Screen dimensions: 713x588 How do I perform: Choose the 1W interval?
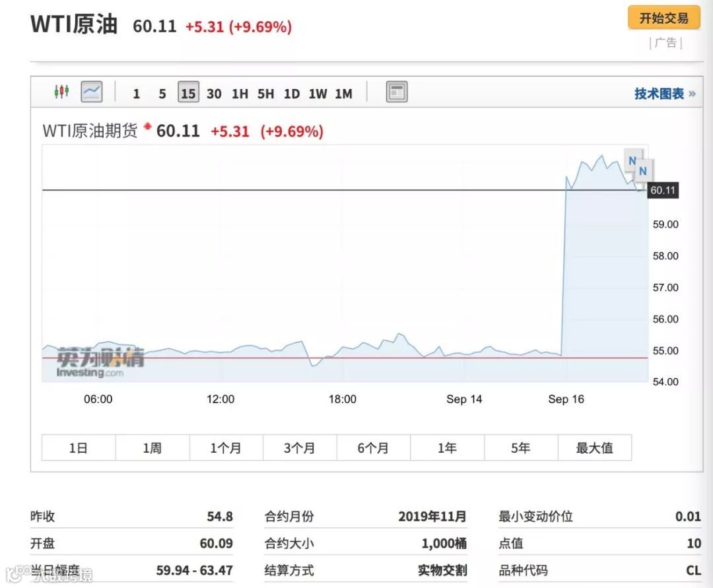pos(318,94)
